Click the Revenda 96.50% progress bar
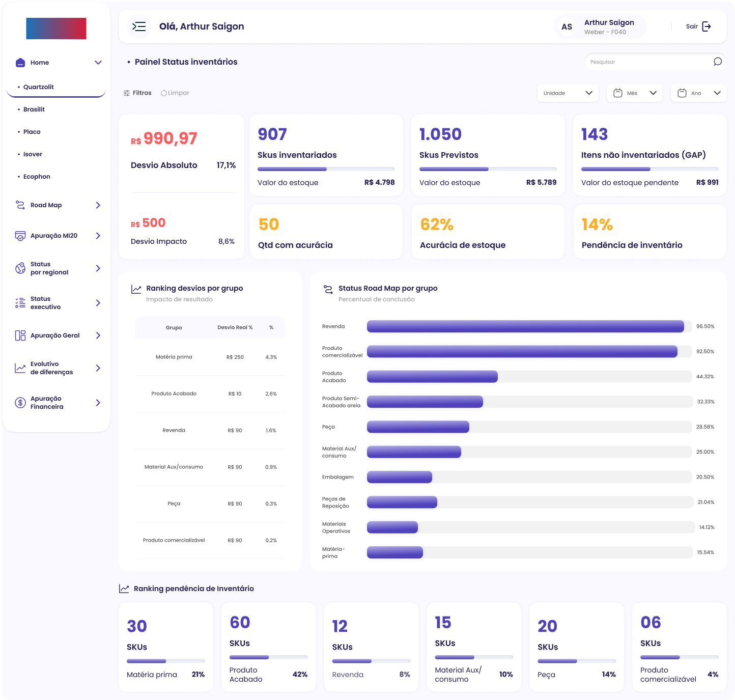 point(529,326)
